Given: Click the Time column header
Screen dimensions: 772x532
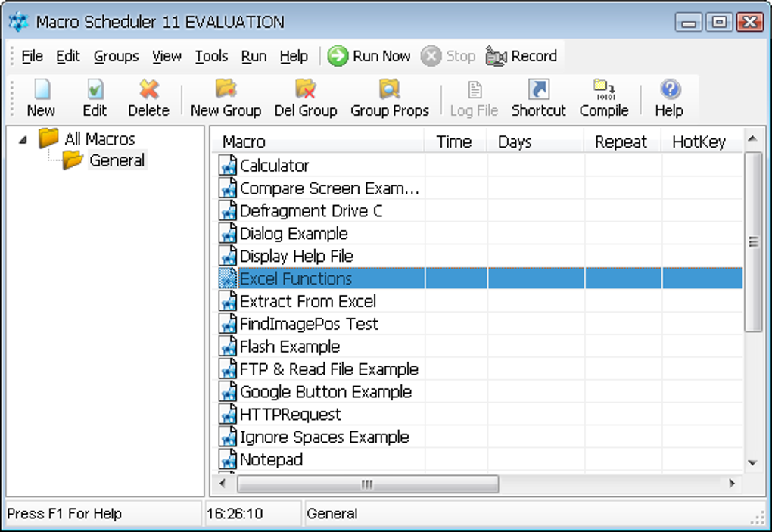Looking at the screenshot, I should pyautogui.click(x=456, y=142).
